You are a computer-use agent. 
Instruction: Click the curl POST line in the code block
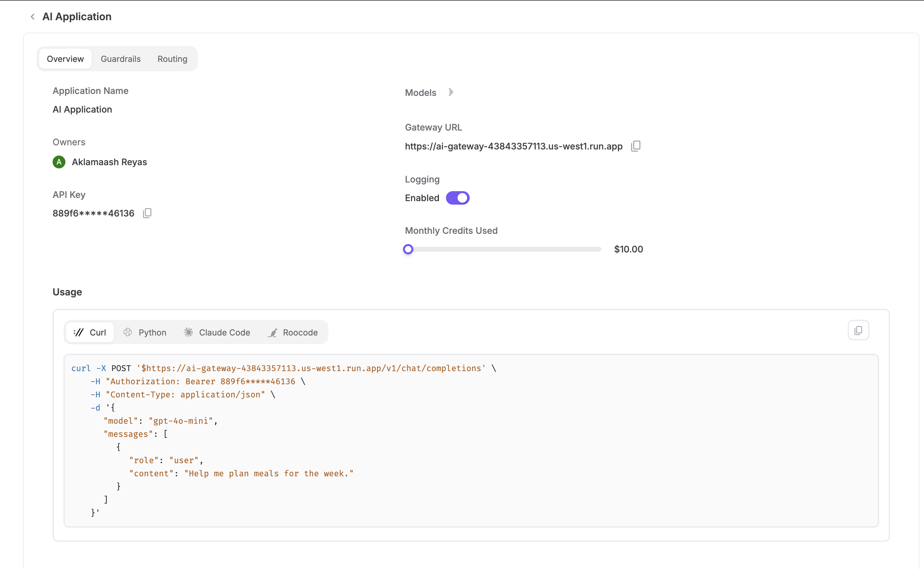[x=284, y=368]
